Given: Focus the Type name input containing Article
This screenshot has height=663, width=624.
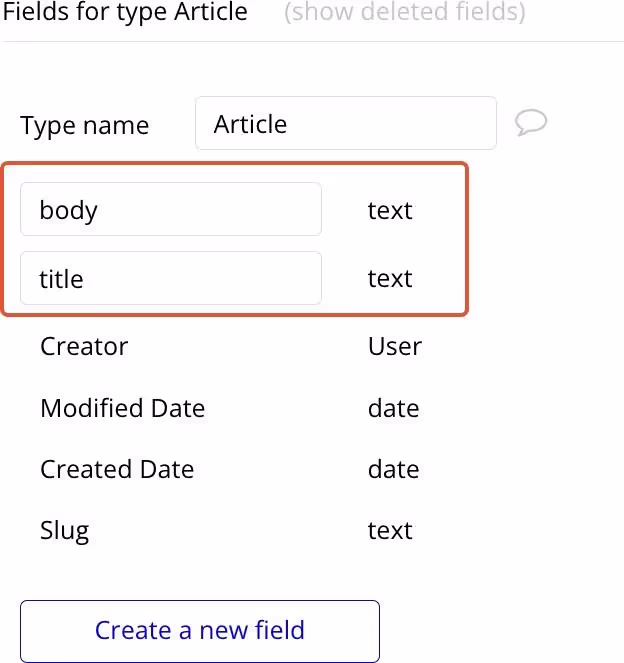Looking at the screenshot, I should tap(345, 123).
